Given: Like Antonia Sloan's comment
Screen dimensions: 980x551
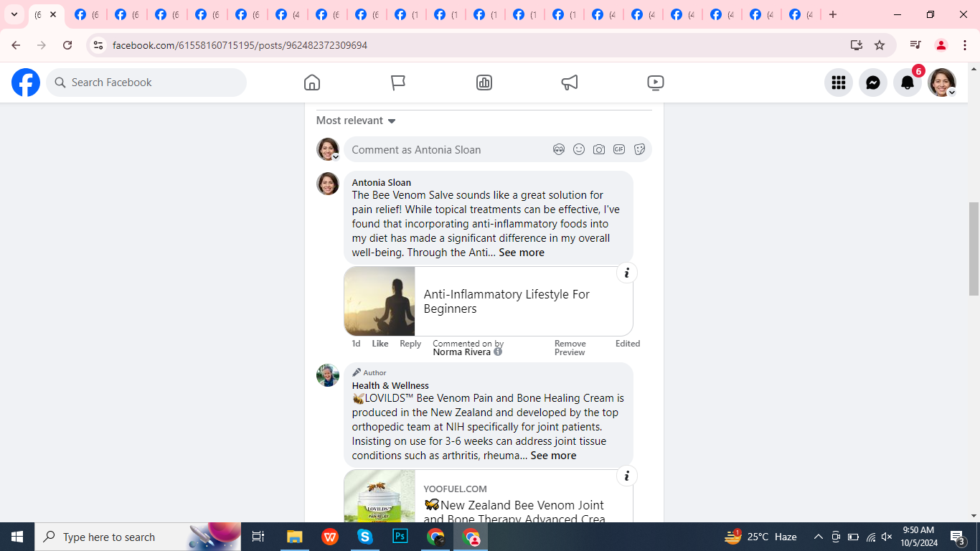Looking at the screenshot, I should click(x=380, y=344).
